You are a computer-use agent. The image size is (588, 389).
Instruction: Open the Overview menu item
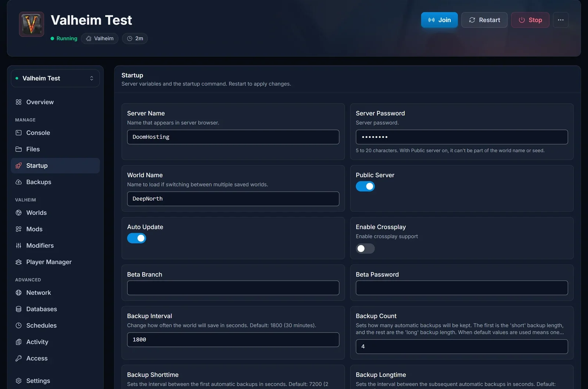coord(55,102)
